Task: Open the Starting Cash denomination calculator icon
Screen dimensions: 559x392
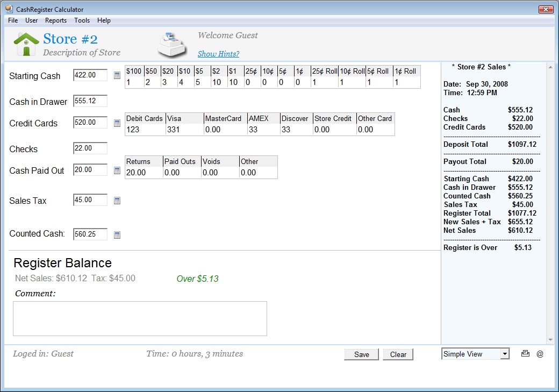Action: coord(117,75)
